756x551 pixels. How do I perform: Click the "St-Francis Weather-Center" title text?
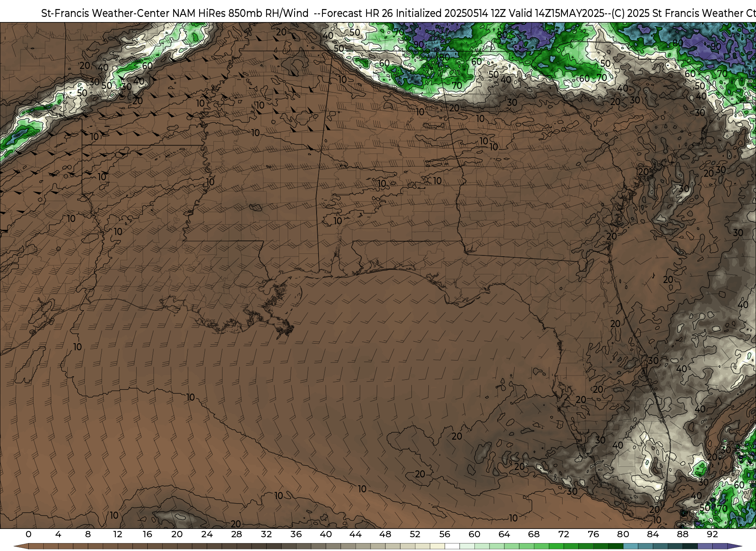(106, 13)
